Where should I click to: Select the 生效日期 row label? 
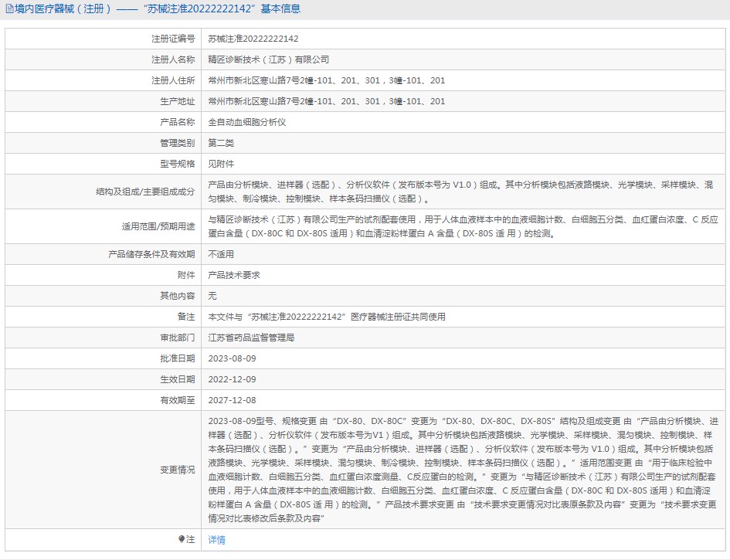[178, 379]
